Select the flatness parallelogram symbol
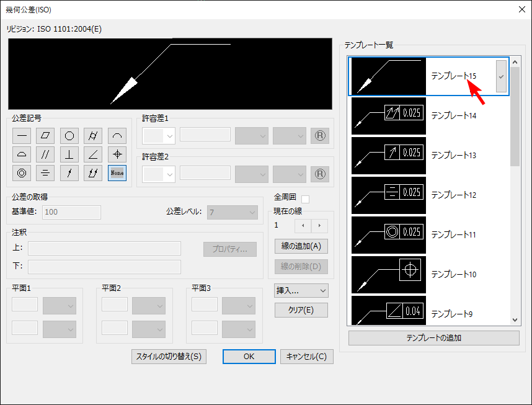This screenshot has width=532, height=405. point(46,136)
